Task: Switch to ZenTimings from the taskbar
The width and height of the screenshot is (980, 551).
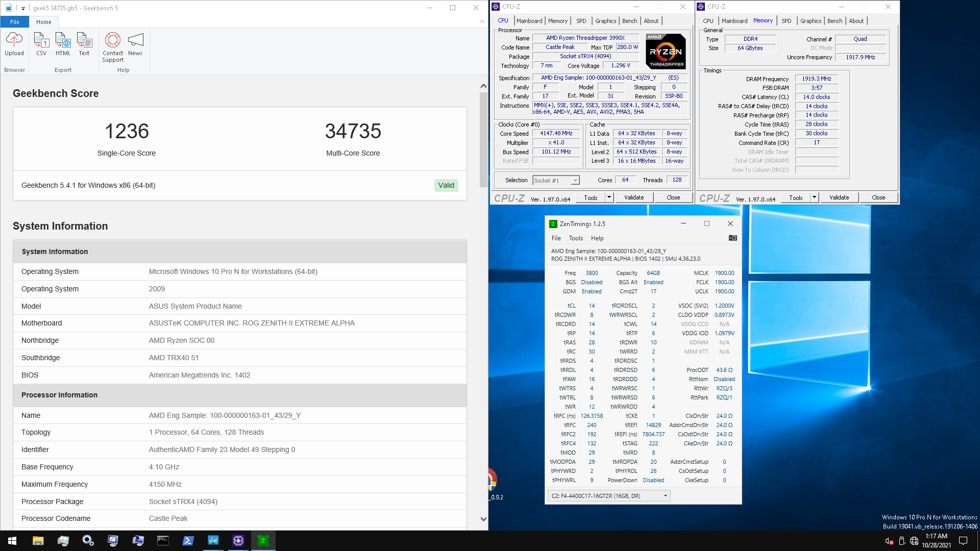Action: click(263, 541)
